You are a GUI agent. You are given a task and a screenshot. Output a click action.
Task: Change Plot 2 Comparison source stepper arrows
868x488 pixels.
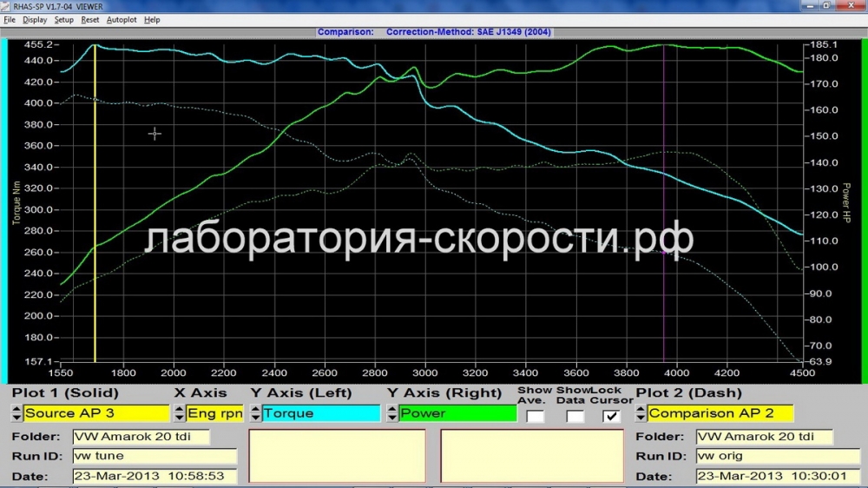click(x=641, y=414)
